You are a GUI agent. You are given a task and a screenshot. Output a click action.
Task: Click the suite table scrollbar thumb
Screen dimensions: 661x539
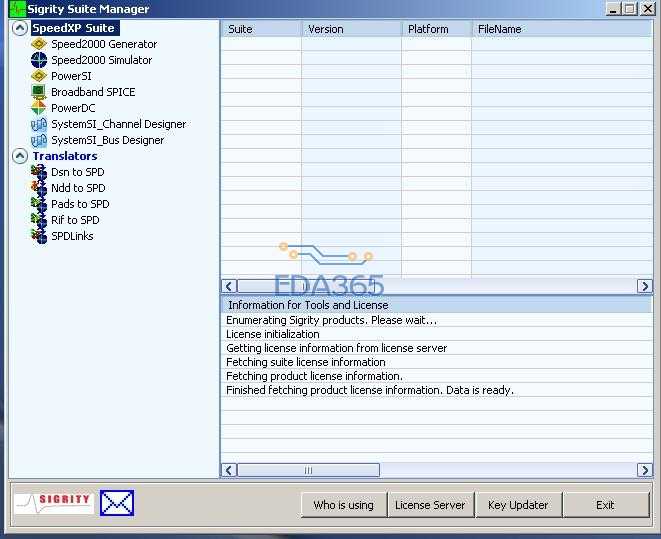click(x=304, y=287)
